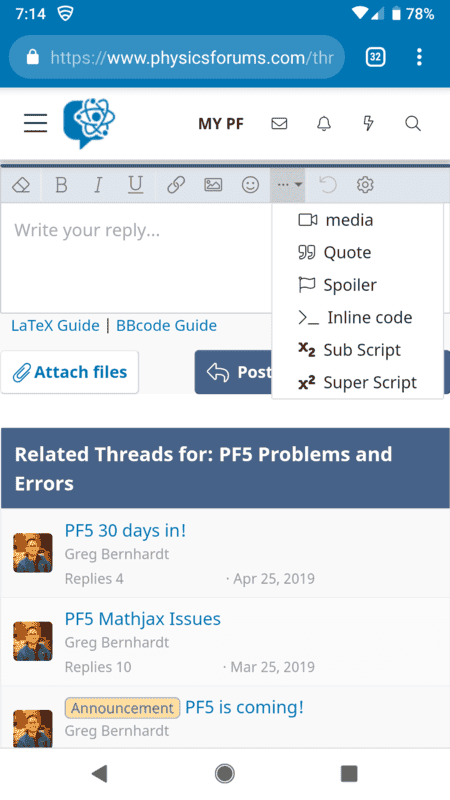Image resolution: width=450 pixels, height=800 pixels.
Task: Click the Mar 25, 2019 date
Action: point(272,667)
